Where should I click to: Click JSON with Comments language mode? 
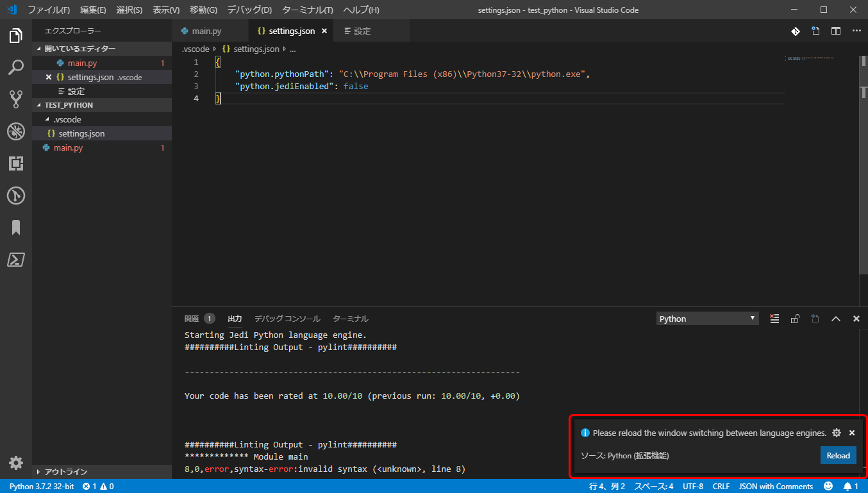776,486
